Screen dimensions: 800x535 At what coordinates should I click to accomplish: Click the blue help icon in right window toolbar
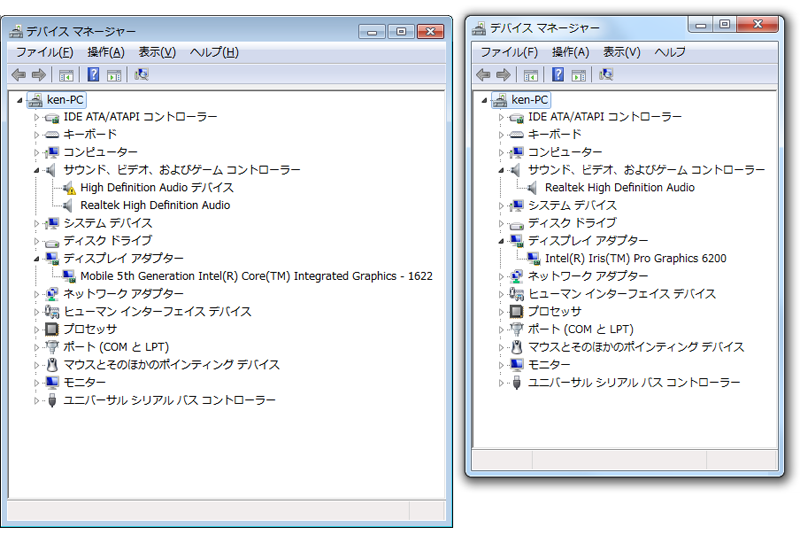point(557,75)
